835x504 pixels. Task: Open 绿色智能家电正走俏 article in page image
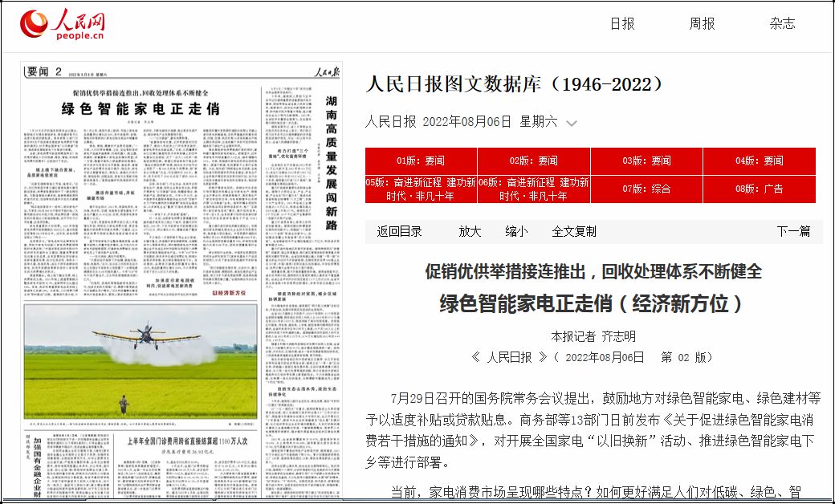click(141, 108)
